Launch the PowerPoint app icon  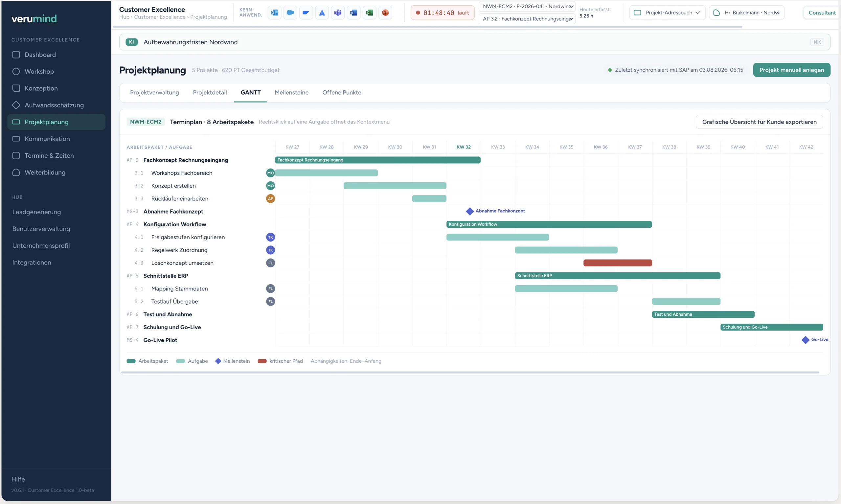point(385,12)
